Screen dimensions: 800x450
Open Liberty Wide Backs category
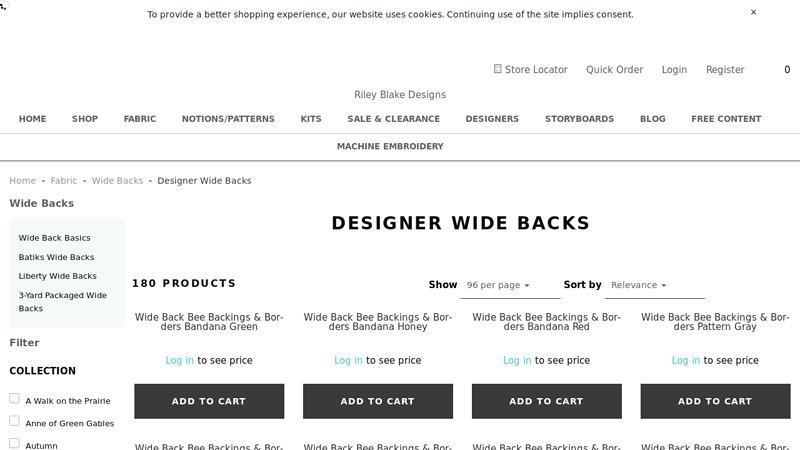click(57, 276)
